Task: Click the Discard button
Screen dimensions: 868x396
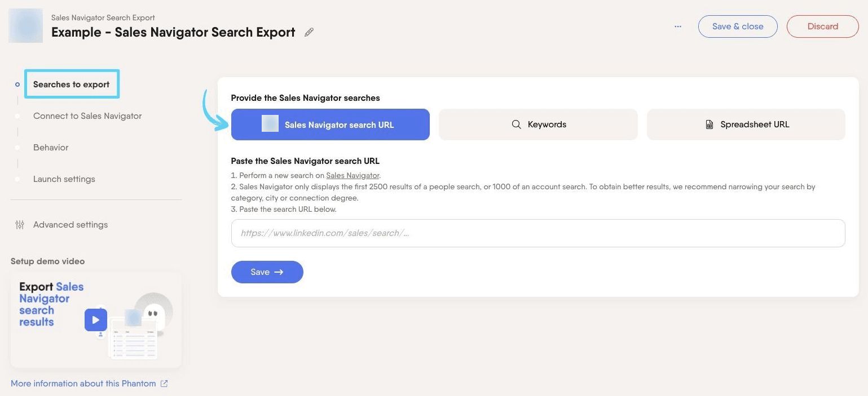Action: [823, 26]
